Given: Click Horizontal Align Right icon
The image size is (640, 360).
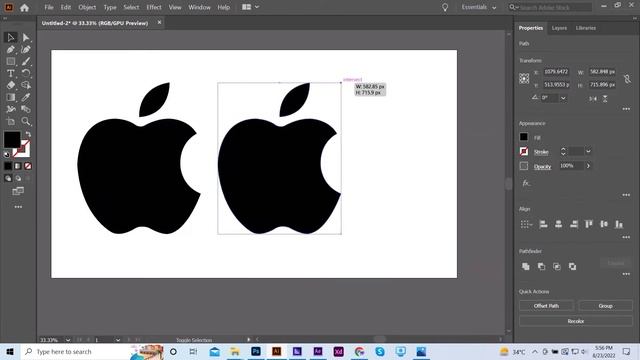Looking at the screenshot, I should pyautogui.click(x=574, y=224).
